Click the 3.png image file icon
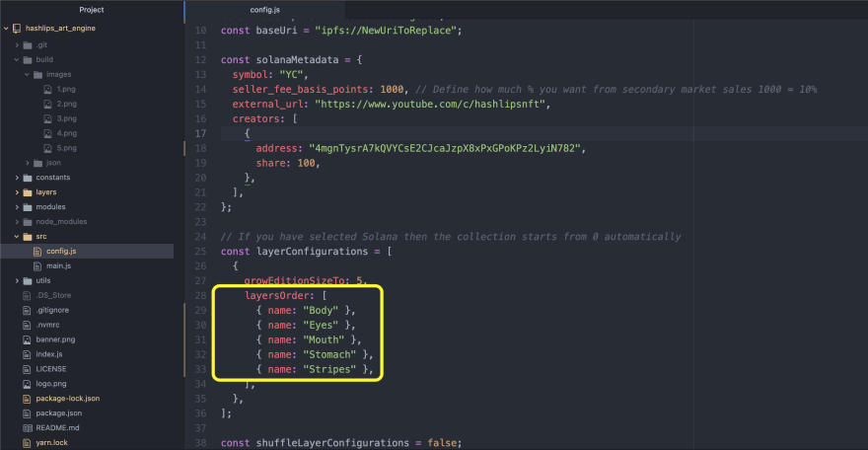 47,118
